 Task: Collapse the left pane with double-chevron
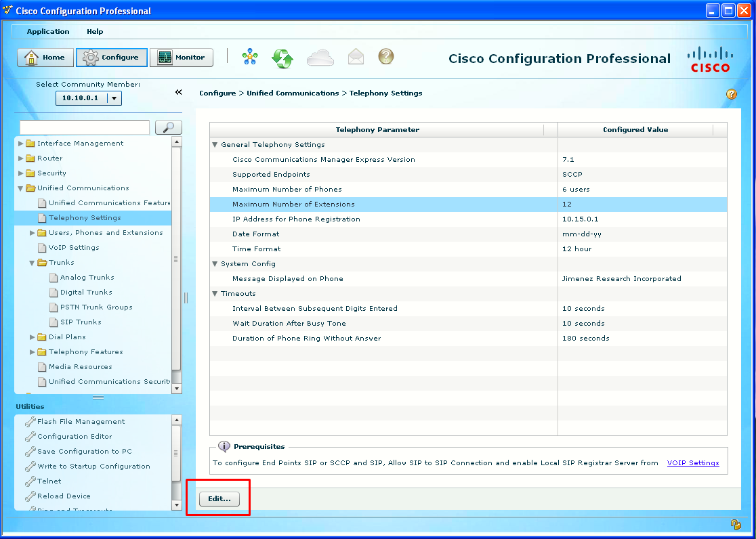pos(178,92)
